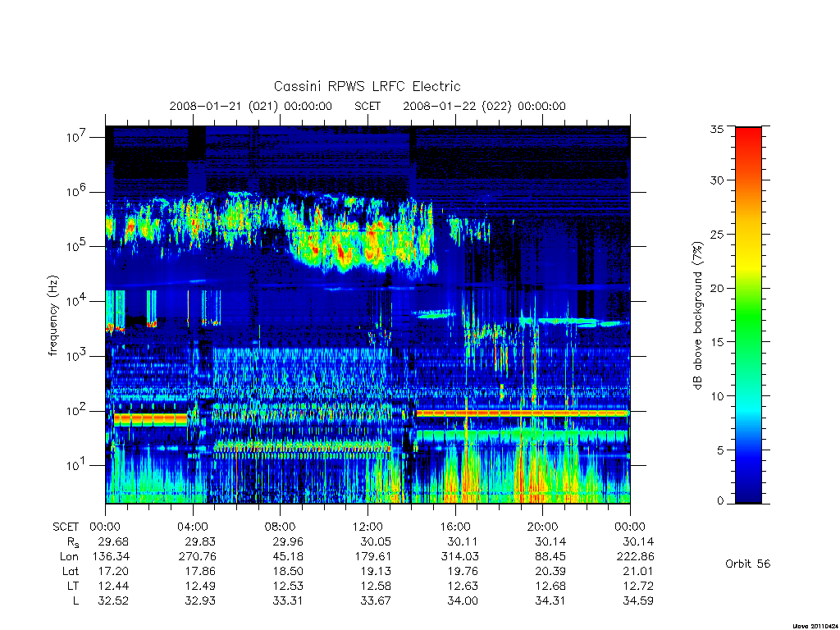Click the Rs value 30.05

375,541
